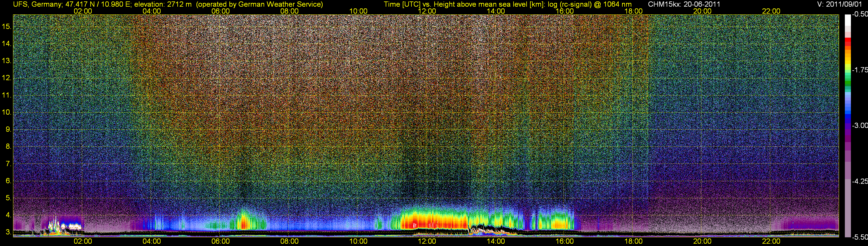Click the height axis label '4.'
This screenshot has height=246, width=868.
coord(9,215)
